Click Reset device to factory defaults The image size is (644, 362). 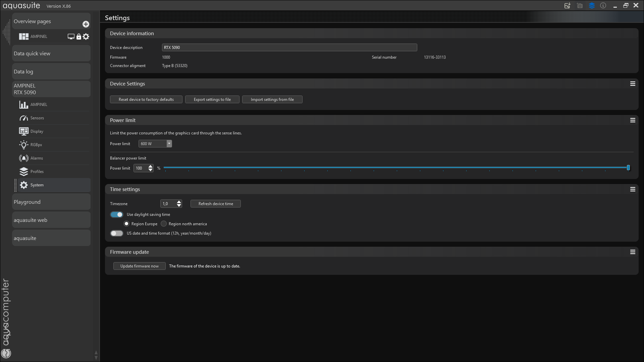146,100
